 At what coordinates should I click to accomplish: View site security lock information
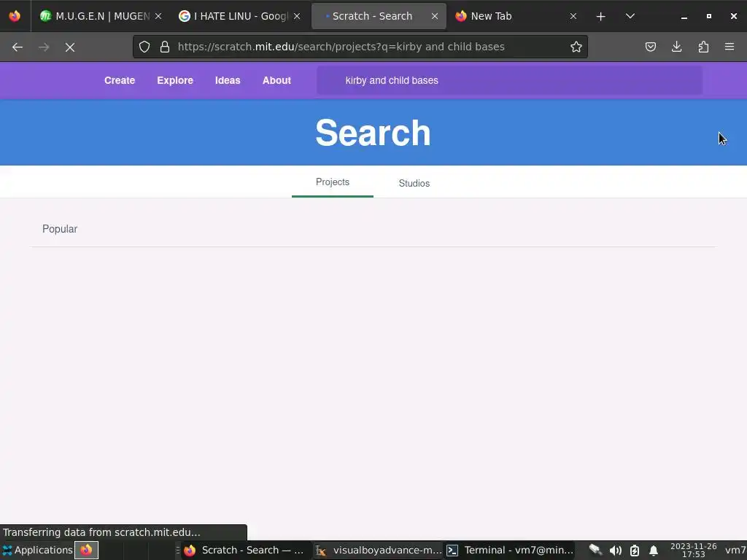(x=165, y=47)
